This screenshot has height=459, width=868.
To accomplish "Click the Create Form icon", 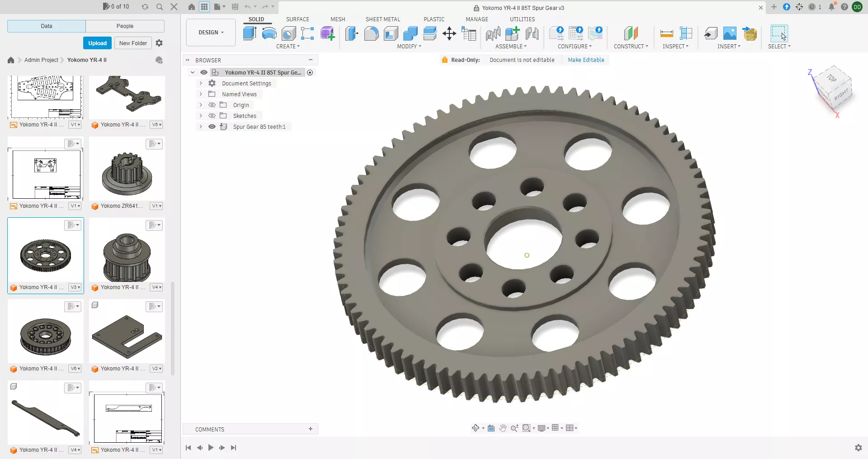I will (x=327, y=33).
